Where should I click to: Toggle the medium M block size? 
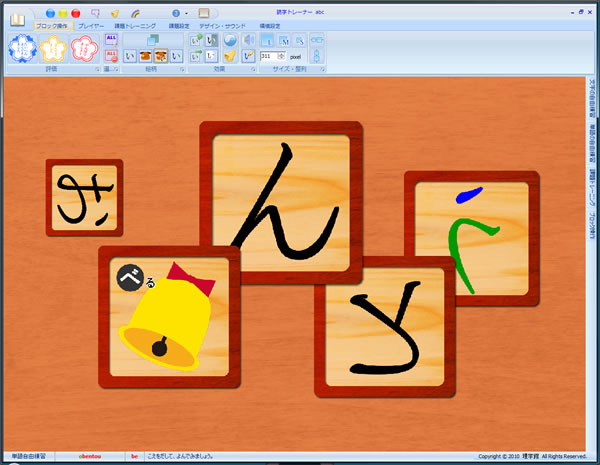(284, 40)
